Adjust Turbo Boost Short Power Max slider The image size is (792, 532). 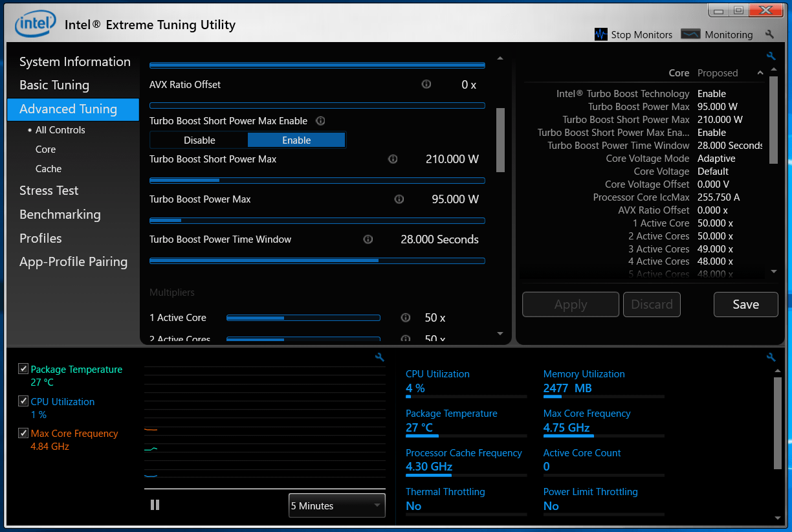[x=317, y=181]
